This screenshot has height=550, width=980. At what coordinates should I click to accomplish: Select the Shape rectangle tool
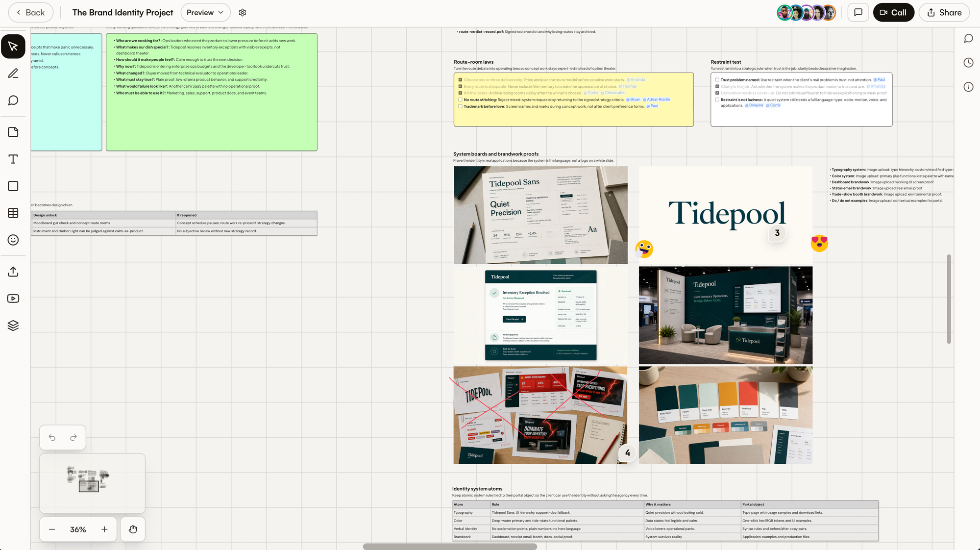[x=13, y=186]
